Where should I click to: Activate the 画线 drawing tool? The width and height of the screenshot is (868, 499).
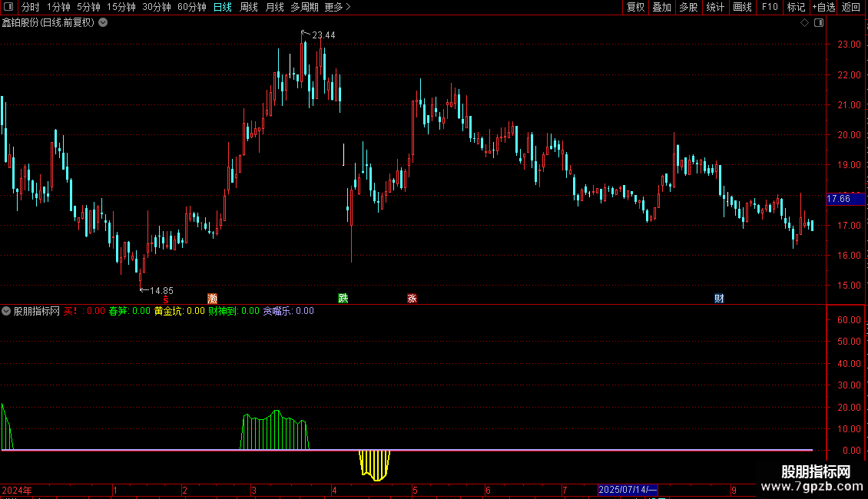point(742,7)
